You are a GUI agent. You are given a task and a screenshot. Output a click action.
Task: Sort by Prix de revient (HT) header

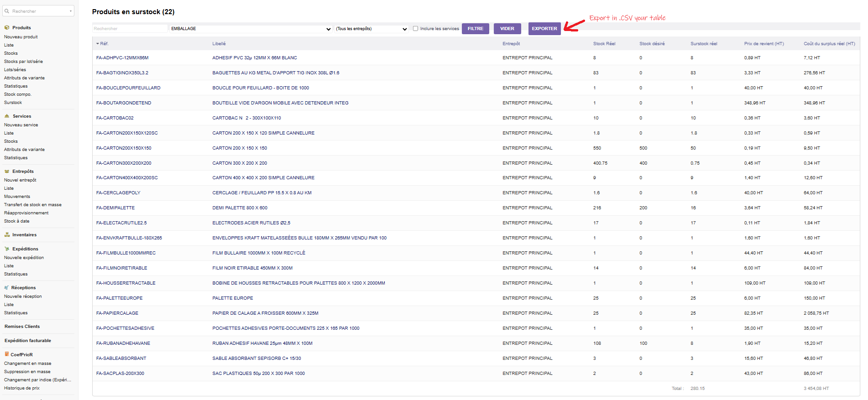click(x=764, y=44)
